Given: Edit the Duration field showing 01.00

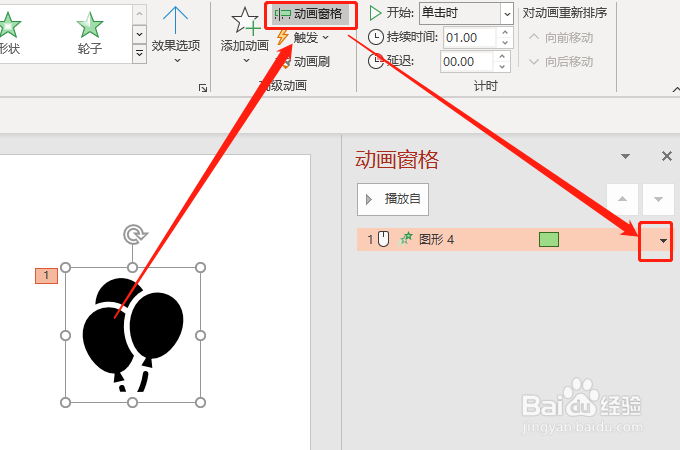Looking at the screenshot, I should coord(469,38).
